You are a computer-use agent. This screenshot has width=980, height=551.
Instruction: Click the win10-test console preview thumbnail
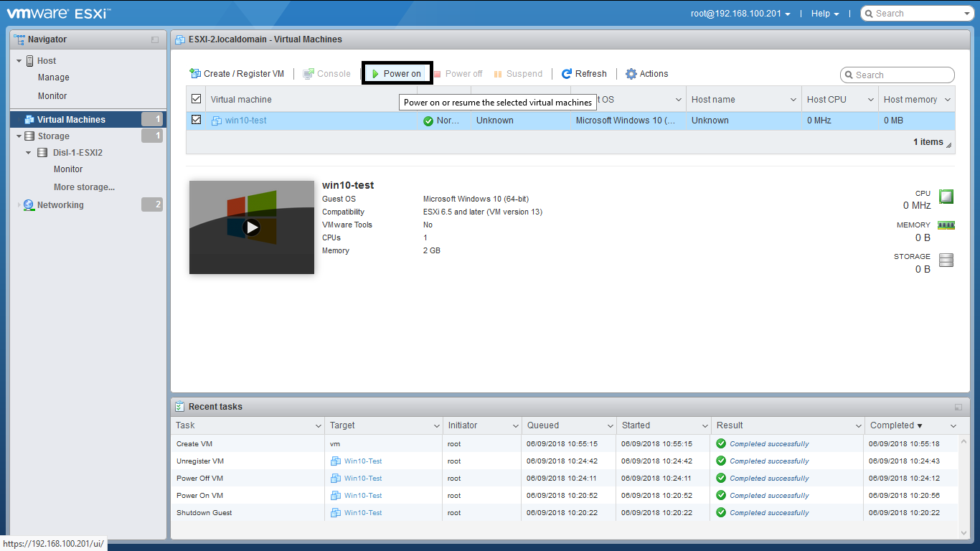tap(251, 227)
